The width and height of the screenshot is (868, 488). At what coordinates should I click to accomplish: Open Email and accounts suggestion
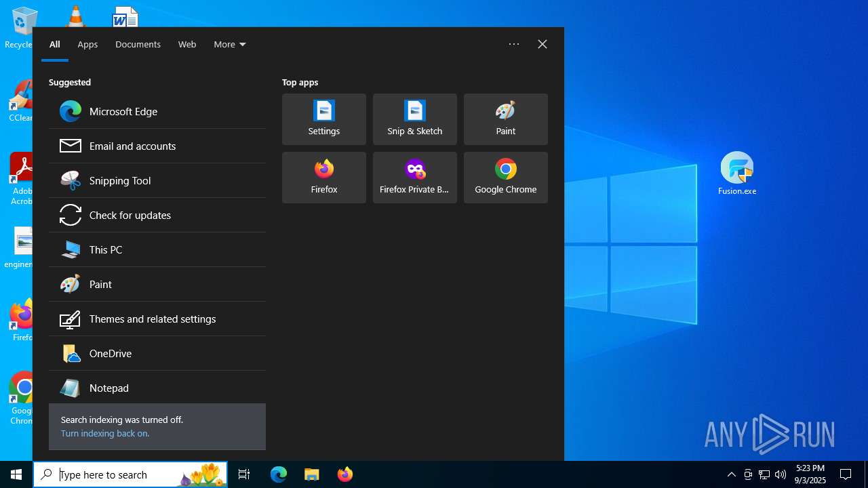[x=157, y=146]
